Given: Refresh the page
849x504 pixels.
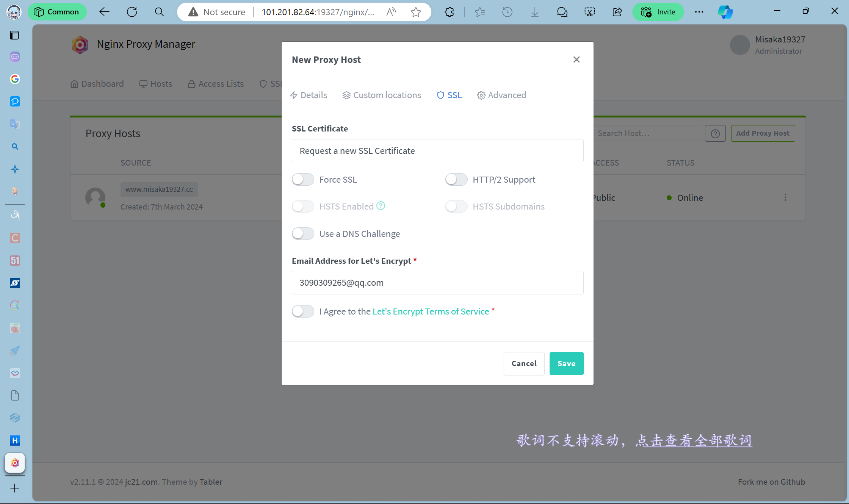Looking at the screenshot, I should click(132, 12).
